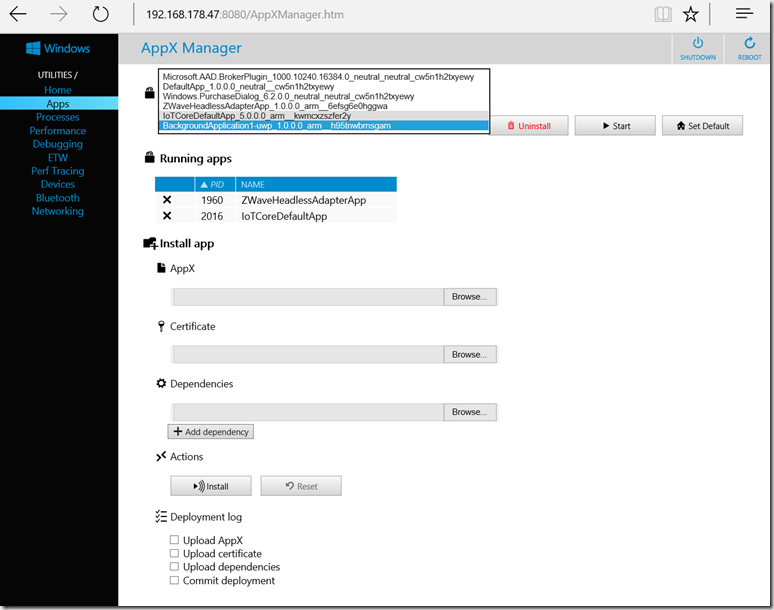Click the Certificate file path field
The height and width of the screenshot is (610, 774).
click(x=309, y=354)
